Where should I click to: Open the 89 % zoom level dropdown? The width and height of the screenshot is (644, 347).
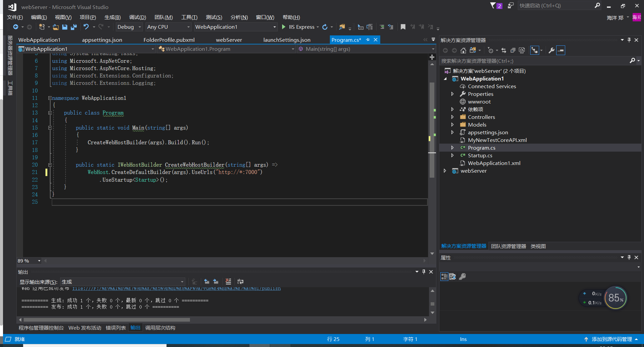(x=29, y=261)
